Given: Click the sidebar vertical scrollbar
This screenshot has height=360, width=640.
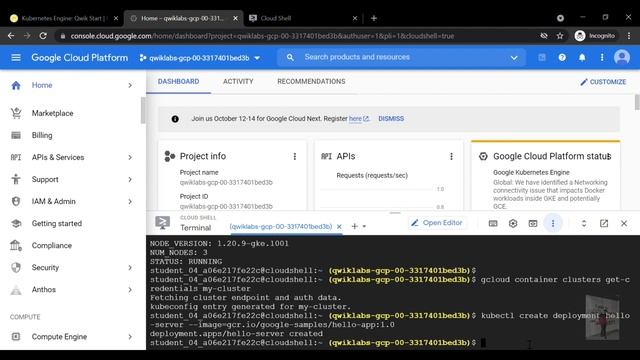Looking at the screenshot, I should [x=143, y=110].
